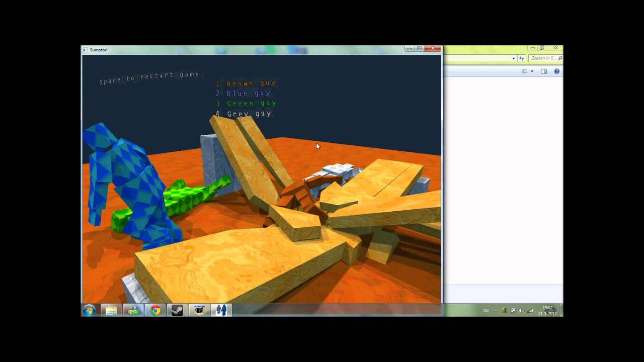The image size is (644, 362).
Task: Minimize the Sumotori window
Action: [x=410, y=48]
